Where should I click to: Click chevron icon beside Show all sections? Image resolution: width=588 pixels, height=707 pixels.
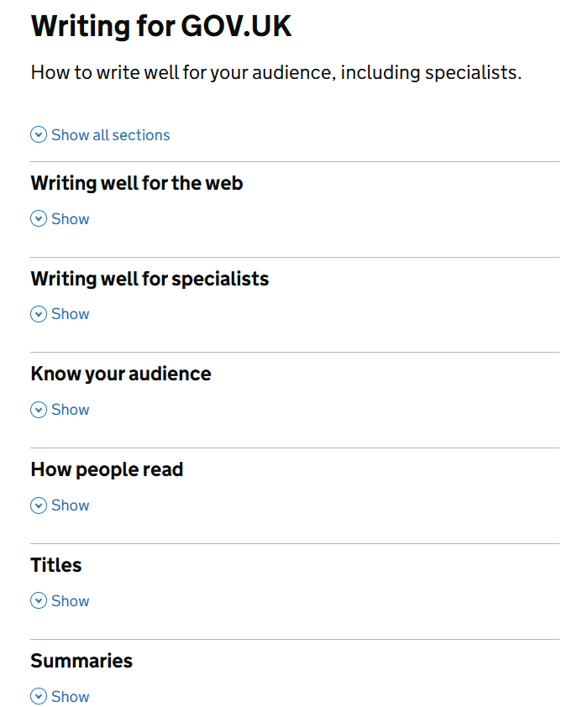click(x=39, y=135)
